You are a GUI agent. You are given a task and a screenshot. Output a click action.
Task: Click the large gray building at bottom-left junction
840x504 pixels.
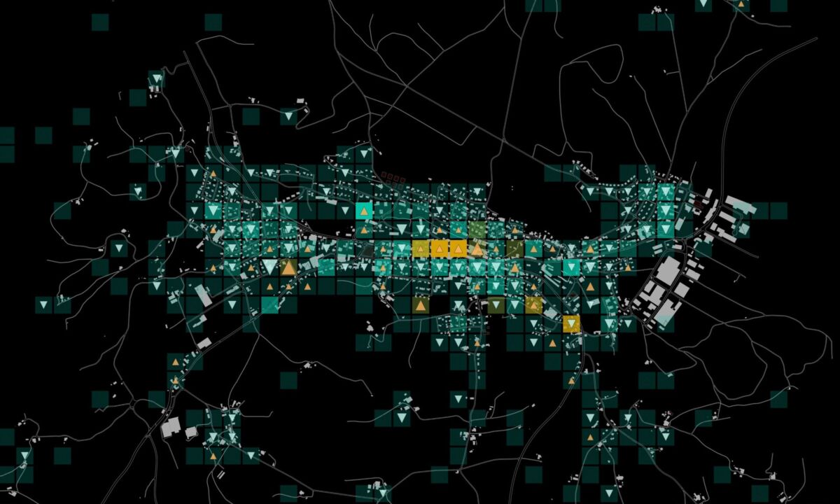pyautogui.click(x=170, y=427)
